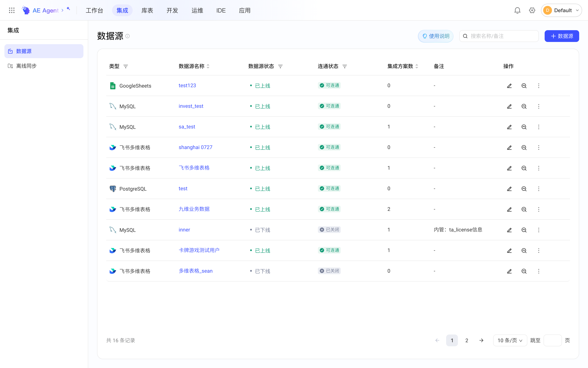
Task: Sort by 集成方案数 column
Action: [417, 66]
